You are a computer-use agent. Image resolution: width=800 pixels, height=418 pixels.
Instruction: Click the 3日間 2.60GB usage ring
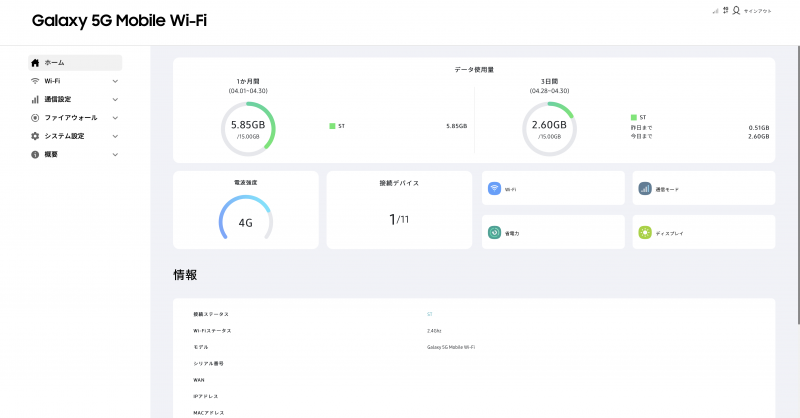(548, 128)
